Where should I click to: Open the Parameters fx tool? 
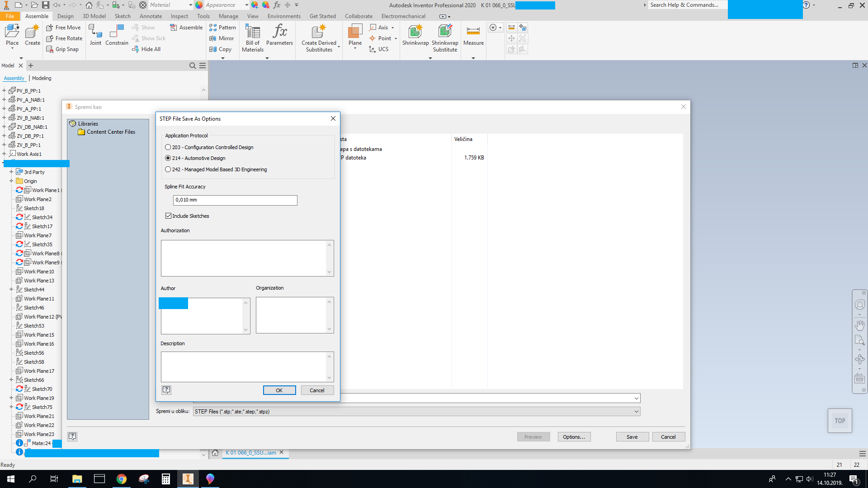click(x=279, y=36)
